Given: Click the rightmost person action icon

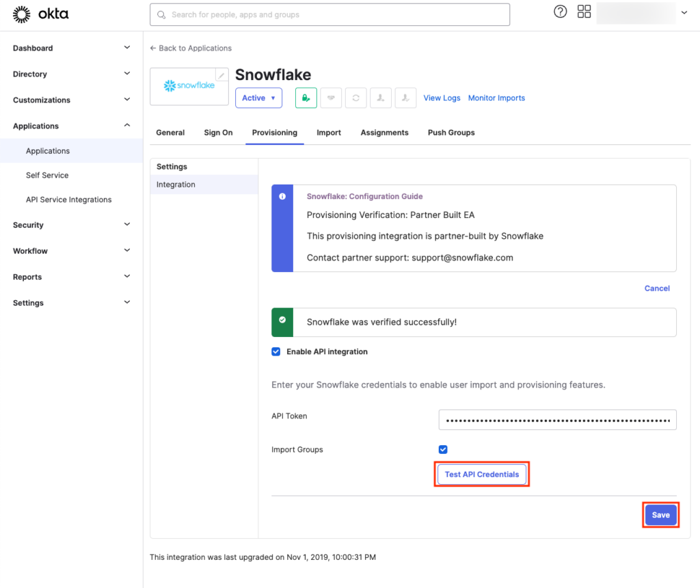Looking at the screenshot, I should coord(405,97).
